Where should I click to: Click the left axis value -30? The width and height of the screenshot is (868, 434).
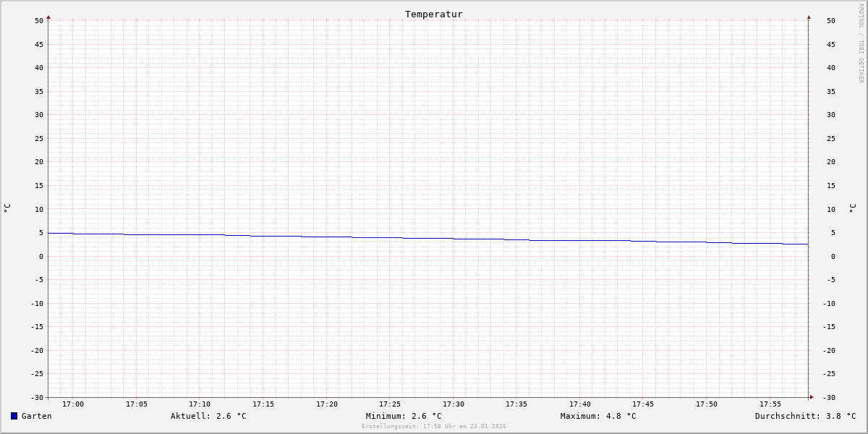(x=37, y=397)
